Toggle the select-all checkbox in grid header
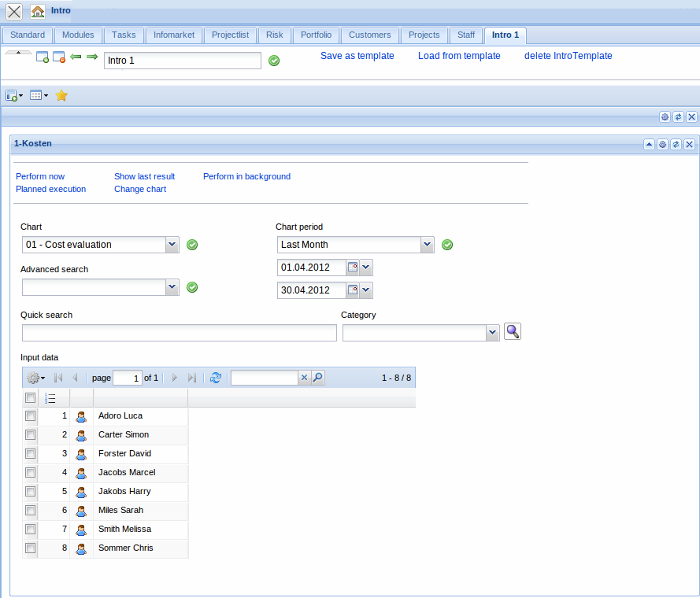The height and width of the screenshot is (598, 700). click(31, 398)
